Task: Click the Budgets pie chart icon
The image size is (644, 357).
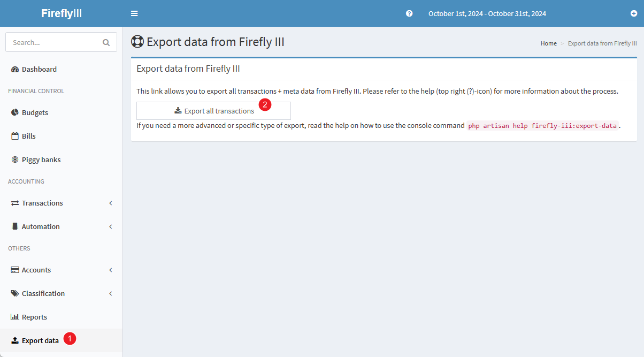Action: (15, 112)
